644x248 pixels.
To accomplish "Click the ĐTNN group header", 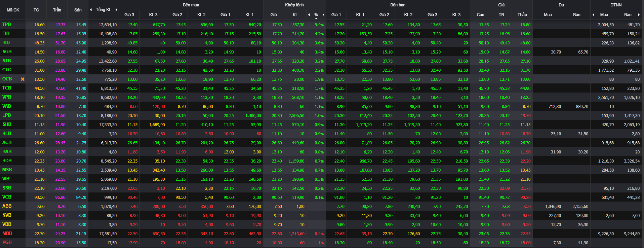I will point(616,5).
